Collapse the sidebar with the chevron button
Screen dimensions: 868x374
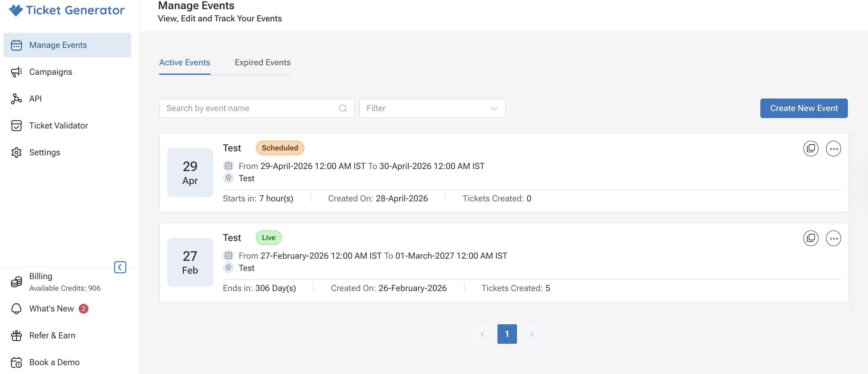120,267
